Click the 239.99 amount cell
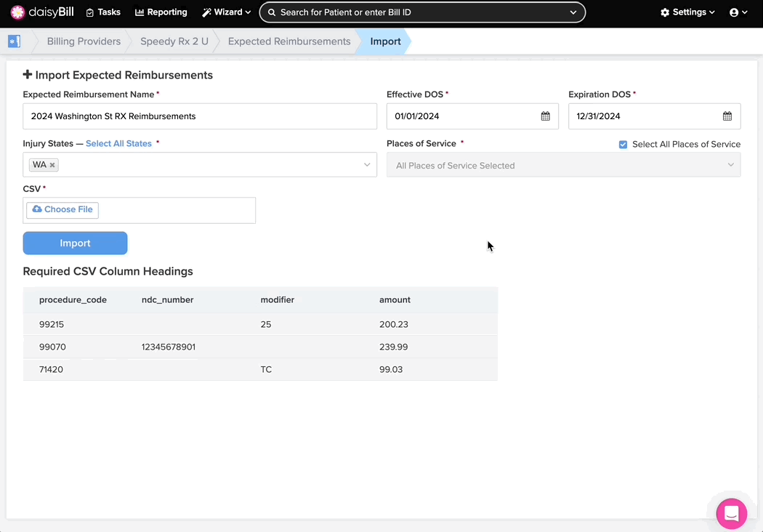 394,347
